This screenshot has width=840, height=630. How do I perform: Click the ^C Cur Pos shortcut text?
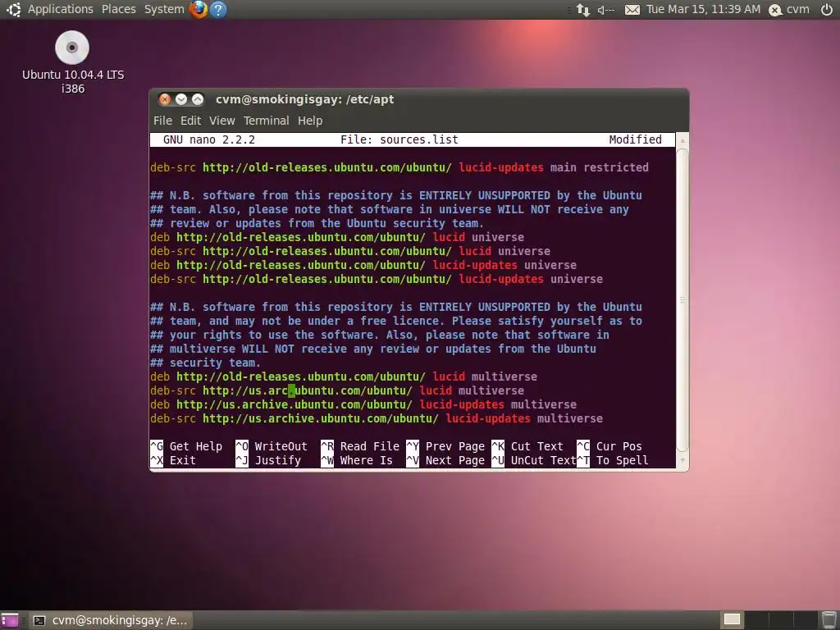click(609, 446)
